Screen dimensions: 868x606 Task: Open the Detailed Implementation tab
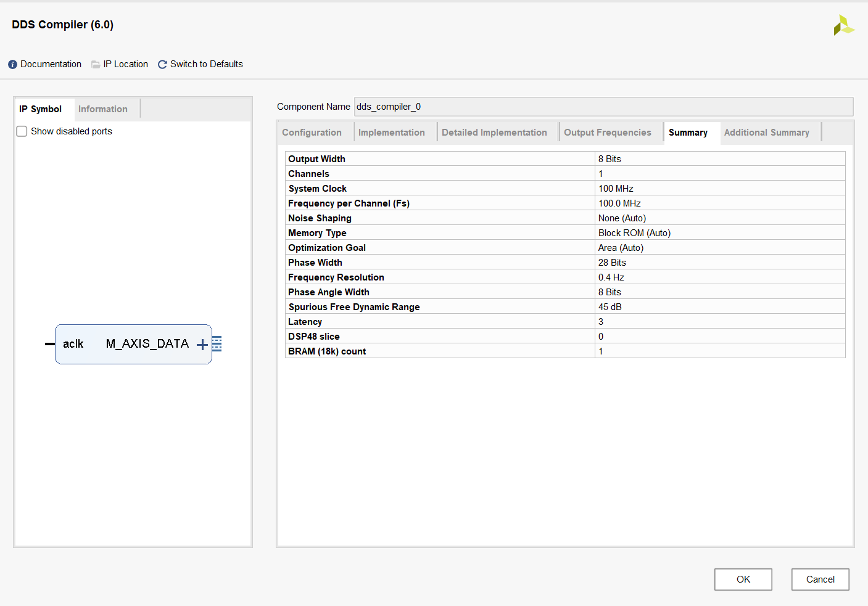tap(494, 133)
